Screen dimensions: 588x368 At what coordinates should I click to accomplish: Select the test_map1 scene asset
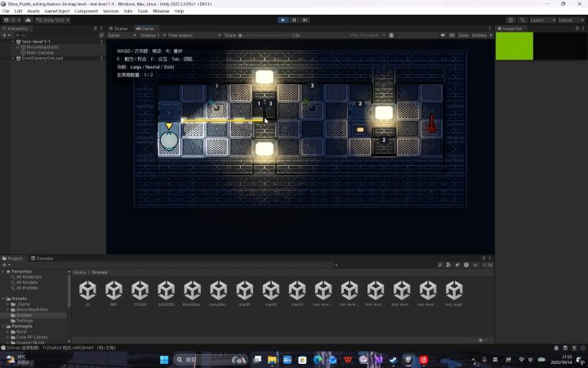point(454,294)
